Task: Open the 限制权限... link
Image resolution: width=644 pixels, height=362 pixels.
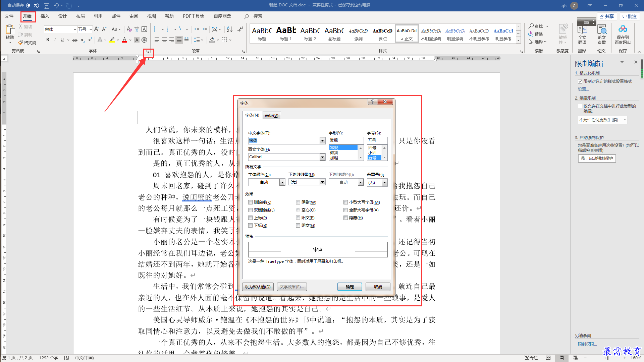Action: (x=587, y=344)
